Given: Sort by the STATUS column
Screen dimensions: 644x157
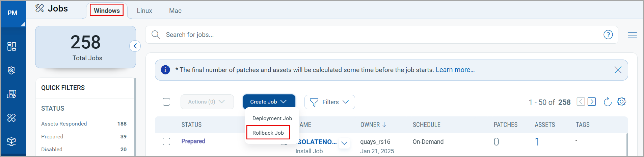Looking at the screenshot, I should coord(191,125).
